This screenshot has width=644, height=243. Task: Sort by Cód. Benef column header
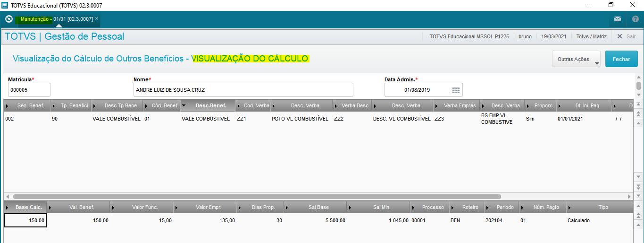[x=161, y=105]
